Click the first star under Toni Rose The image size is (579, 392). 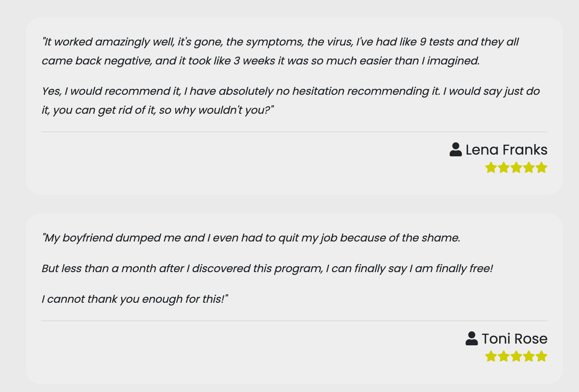[491, 356]
